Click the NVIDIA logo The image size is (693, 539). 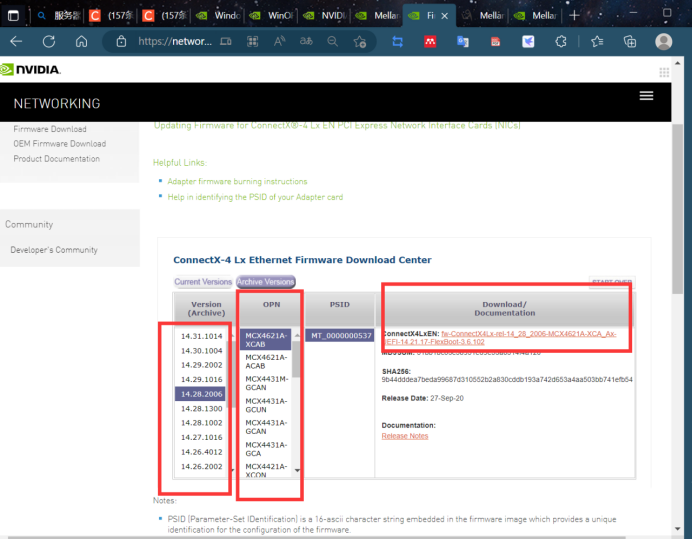click(x=30, y=70)
